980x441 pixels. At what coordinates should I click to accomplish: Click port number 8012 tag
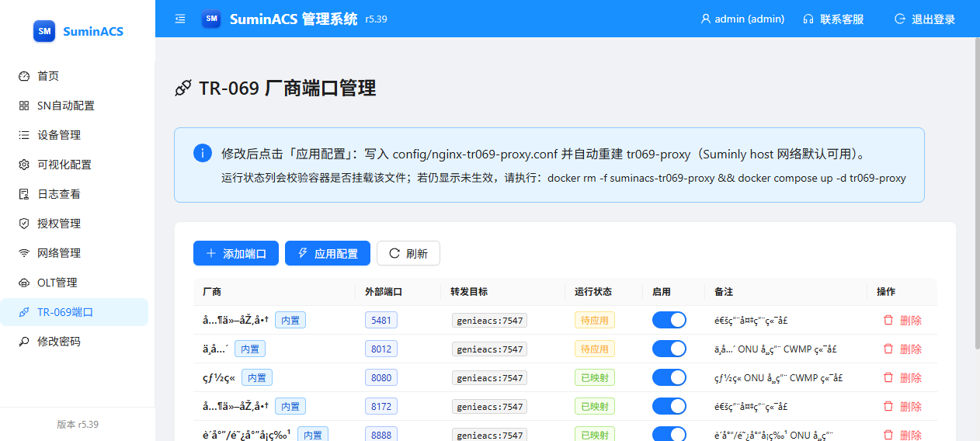pos(381,349)
